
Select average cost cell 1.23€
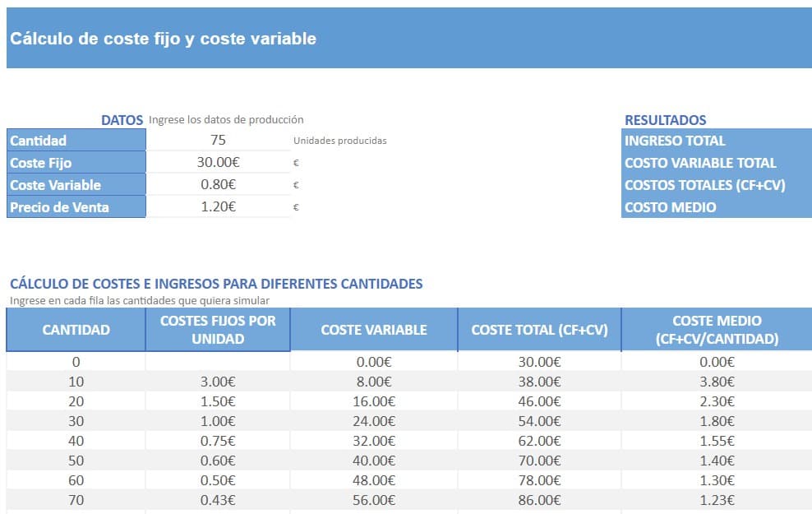click(717, 499)
